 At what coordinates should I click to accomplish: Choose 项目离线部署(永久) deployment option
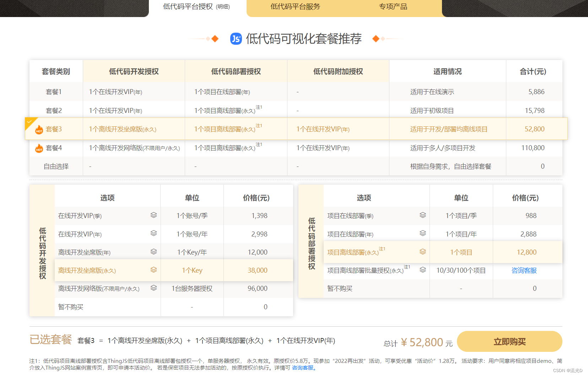443,252
